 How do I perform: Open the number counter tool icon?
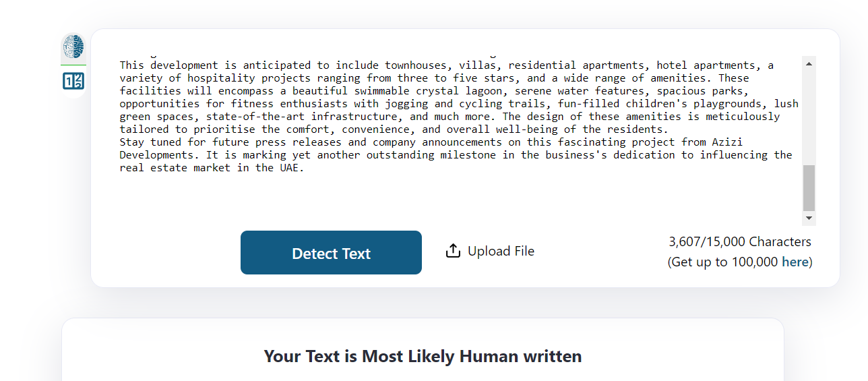73,82
